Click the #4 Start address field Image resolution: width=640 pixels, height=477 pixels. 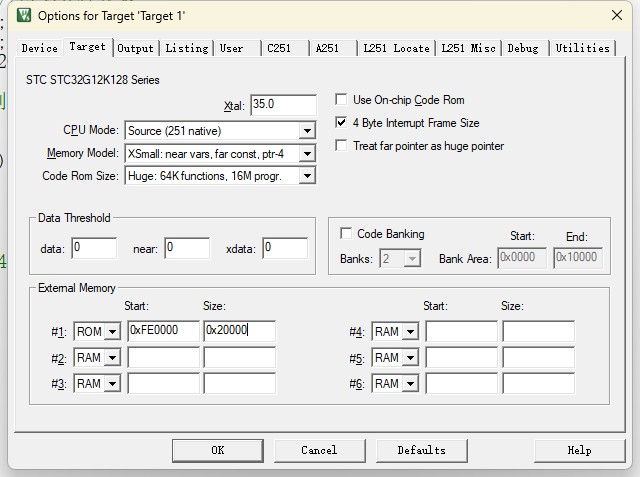click(462, 331)
